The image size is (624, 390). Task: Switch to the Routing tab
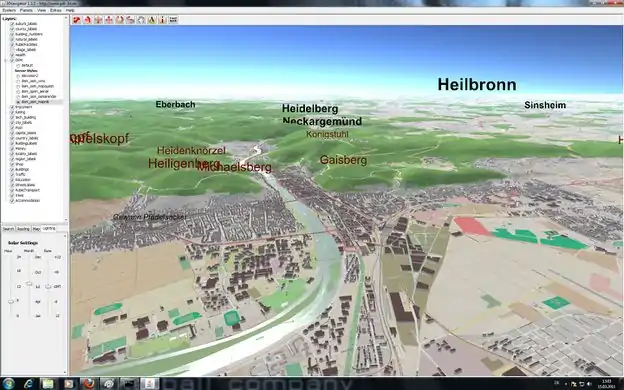pos(23,229)
